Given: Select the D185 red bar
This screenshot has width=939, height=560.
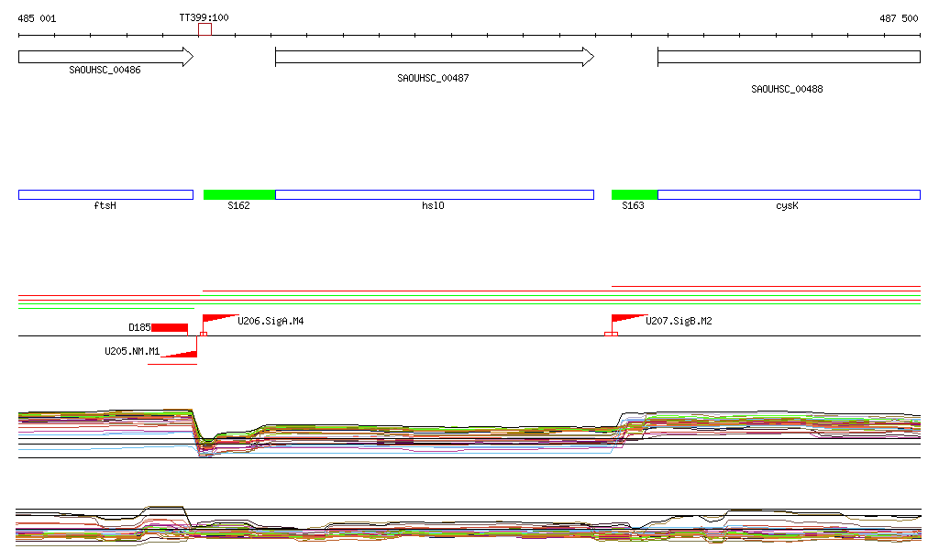Looking at the screenshot, I should click(170, 328).
